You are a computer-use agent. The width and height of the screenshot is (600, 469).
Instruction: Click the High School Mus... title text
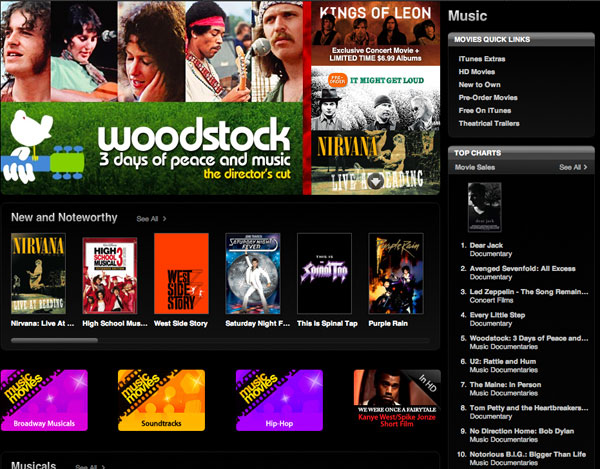click(x=115, y=323)
